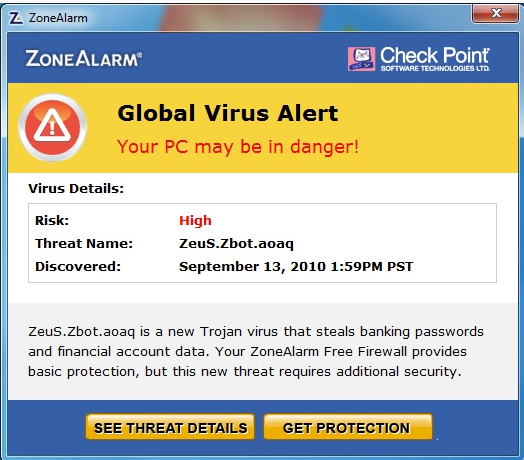The height and width of the screenshot is (460, 524).
Task: Click the yellow alert banner background
Action: (263, 128)
